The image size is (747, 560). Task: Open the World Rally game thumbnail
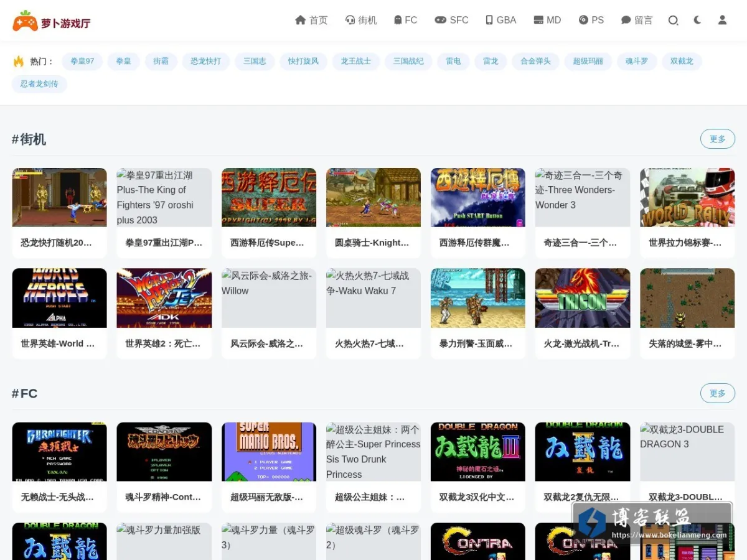[687, 197]
